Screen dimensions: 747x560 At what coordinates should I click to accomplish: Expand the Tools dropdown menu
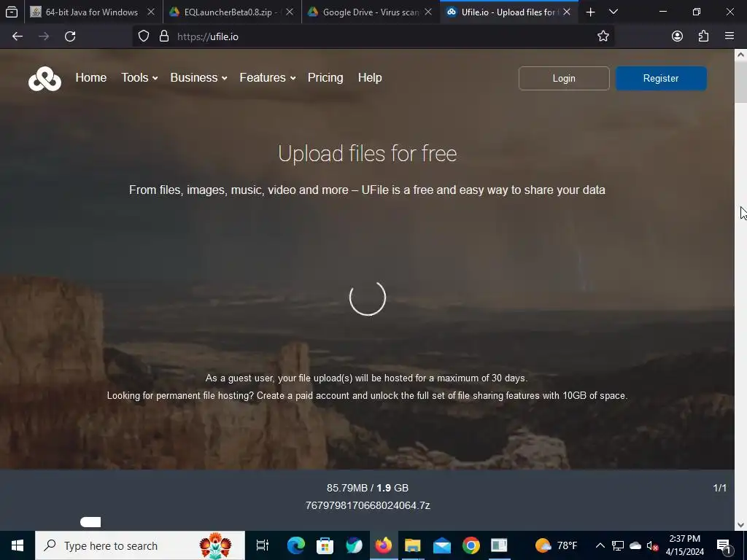(139, 77)
